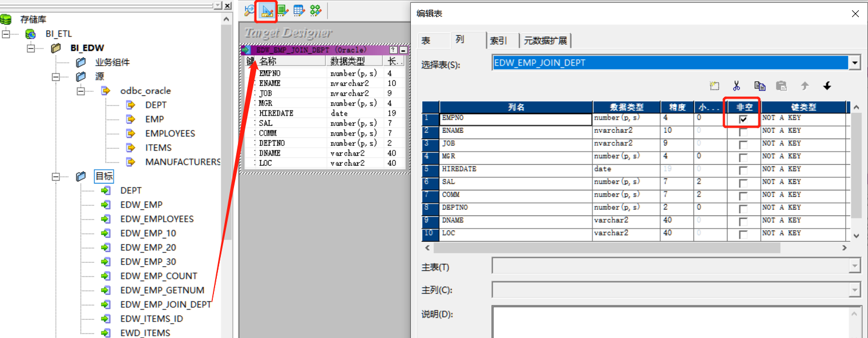The height and width of the screenshot is (338, 868).
Task: Click the EDW_EMP_COUNT target icon
Action: (106, 276)
